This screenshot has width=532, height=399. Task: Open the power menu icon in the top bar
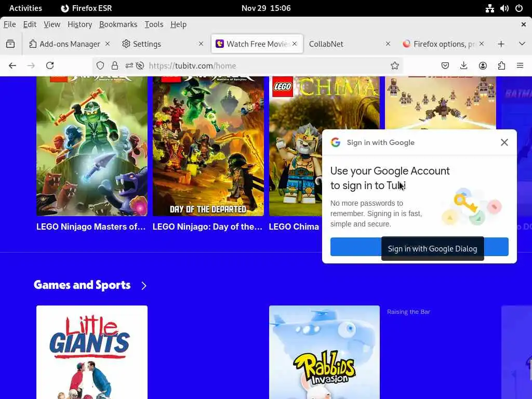(519, 8)
